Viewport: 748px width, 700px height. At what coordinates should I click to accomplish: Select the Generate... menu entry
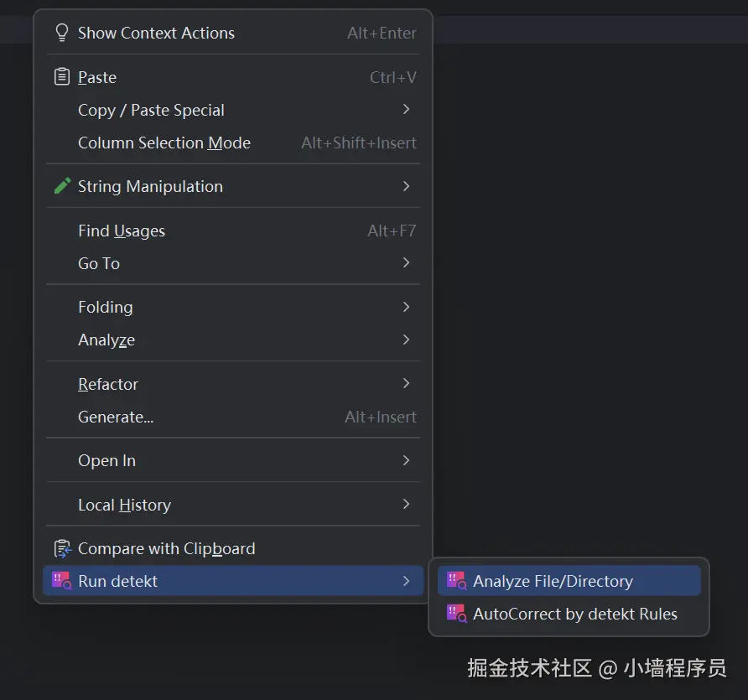(116, 417)
